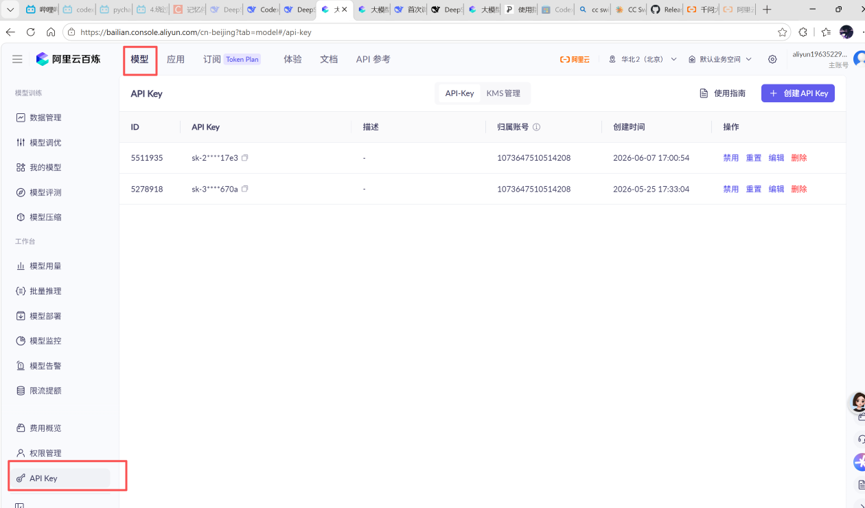Click the browser home button
The width and height of the screenshot is (865, 508).
coord(51,32)
